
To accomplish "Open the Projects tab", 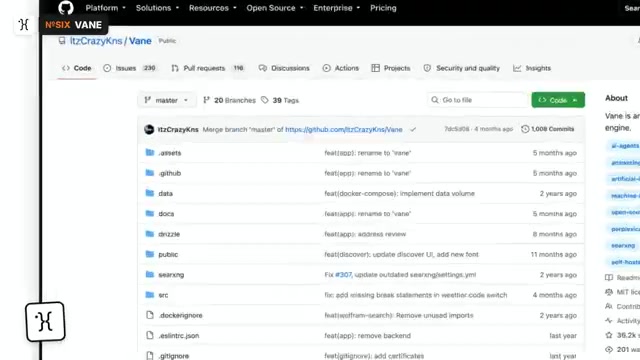I will click(391, 68).
